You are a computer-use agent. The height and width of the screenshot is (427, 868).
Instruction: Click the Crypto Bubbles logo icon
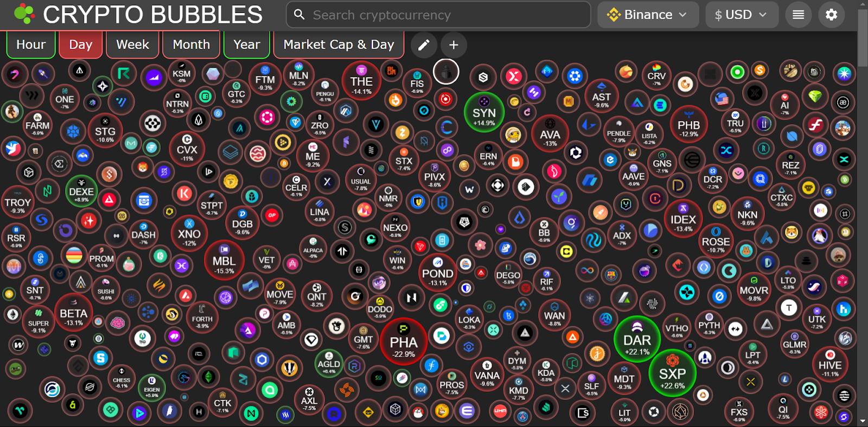(24, 14)
